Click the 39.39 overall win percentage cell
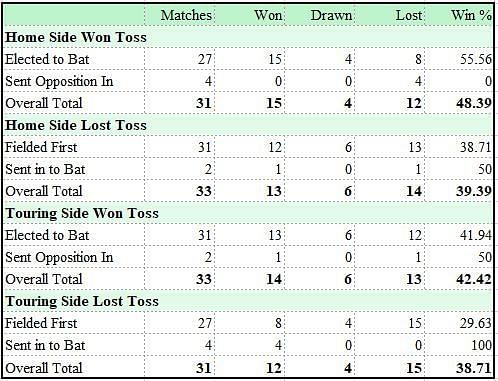This screenshot has height=381, width=498. pyautogui.click(x=474, y=191)
